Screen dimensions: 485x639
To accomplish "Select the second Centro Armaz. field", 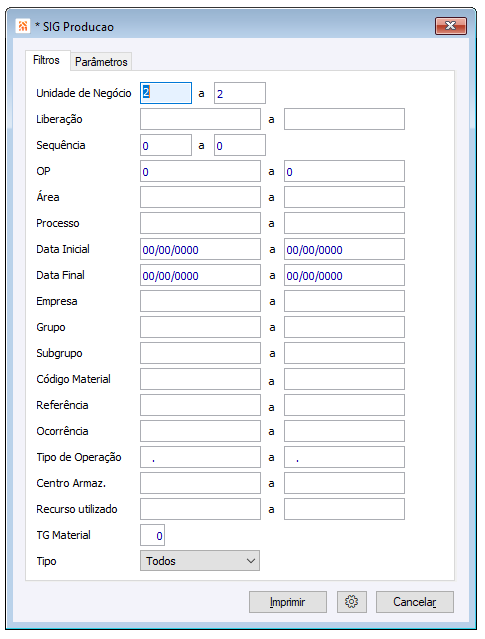I will pyautogui.click(x=344, y=483).
